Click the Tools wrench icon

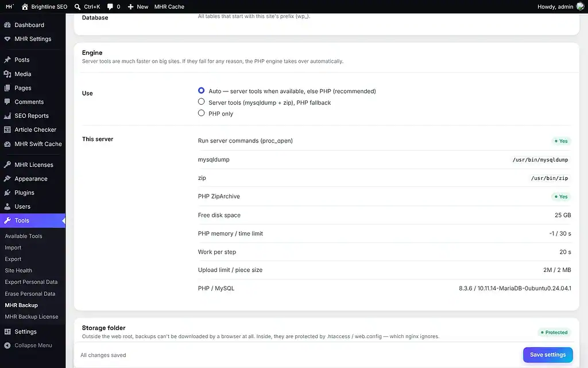(x=7, y=220)
